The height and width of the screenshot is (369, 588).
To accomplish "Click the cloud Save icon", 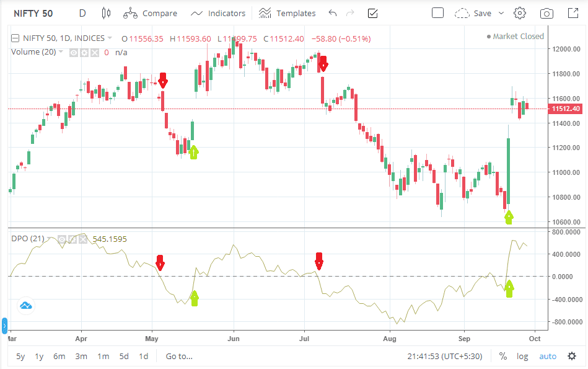I will (462, 14).
